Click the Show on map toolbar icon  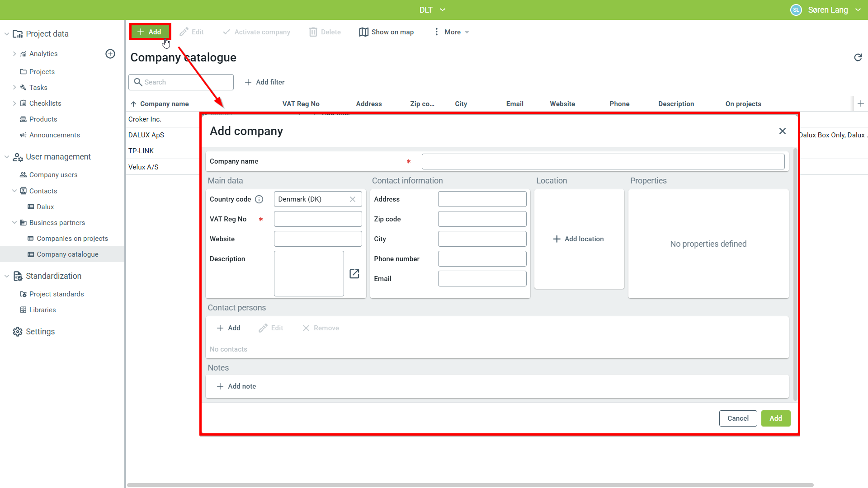click(x=363, y=32)
